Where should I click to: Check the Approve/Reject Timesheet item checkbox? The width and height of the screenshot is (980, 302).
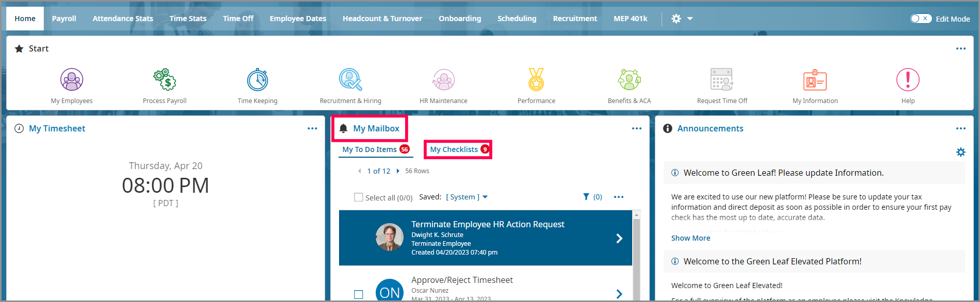point(358,294)
